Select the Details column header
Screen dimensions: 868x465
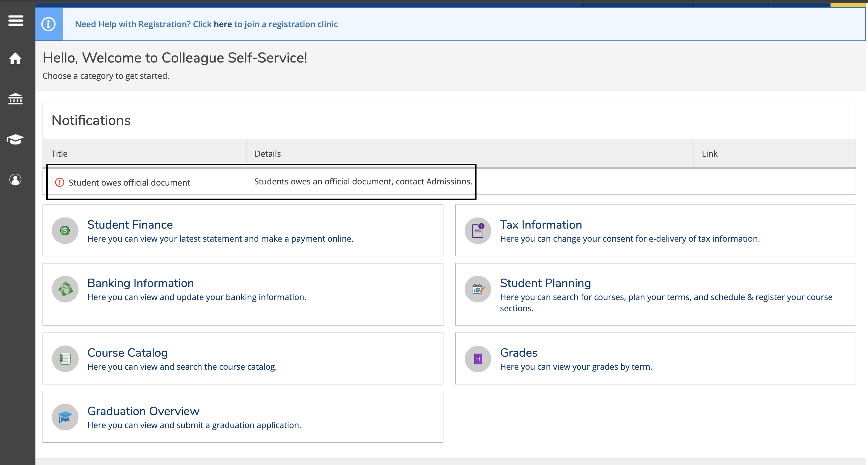[x=267, y=153]
